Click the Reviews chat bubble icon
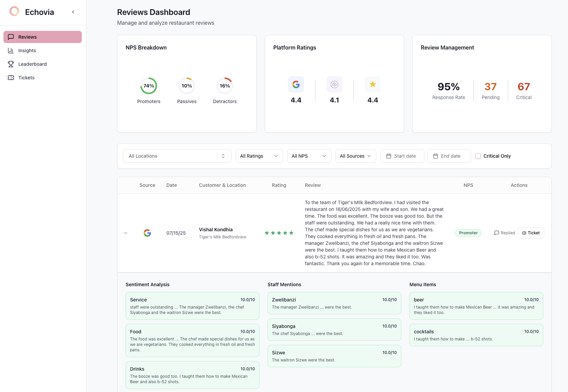The height and width of the screenshot is (392, 568). (x=11, y=37)
